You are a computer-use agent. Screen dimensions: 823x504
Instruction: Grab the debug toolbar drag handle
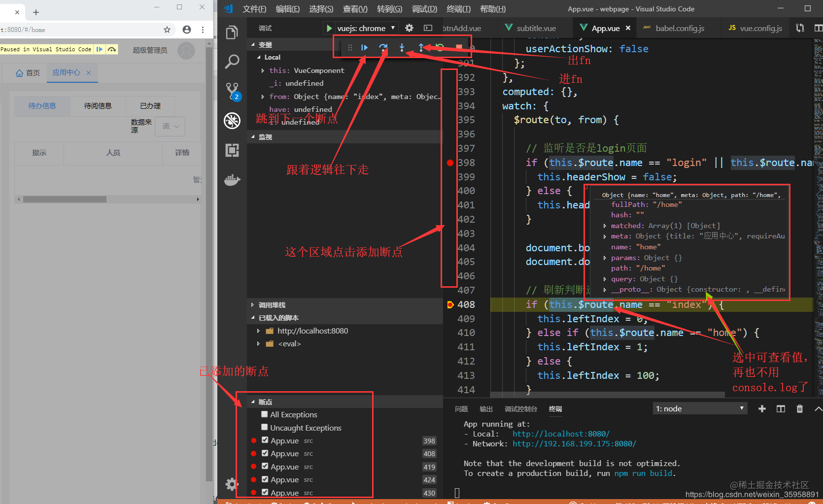350,47
